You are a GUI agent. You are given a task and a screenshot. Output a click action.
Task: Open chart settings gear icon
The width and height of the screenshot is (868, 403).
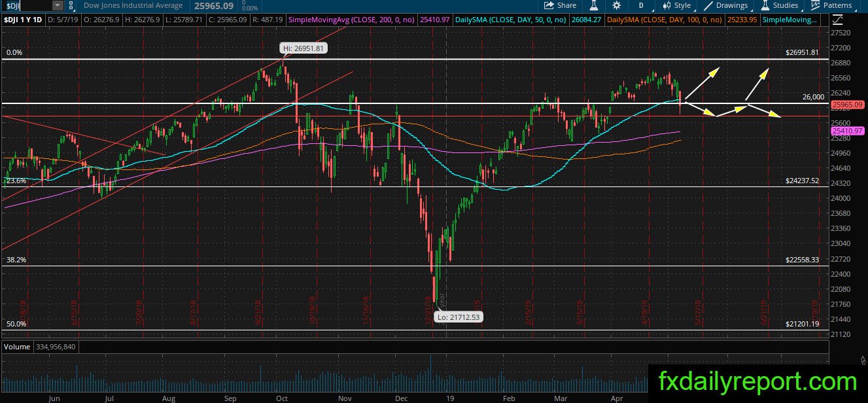pos(616,5)
